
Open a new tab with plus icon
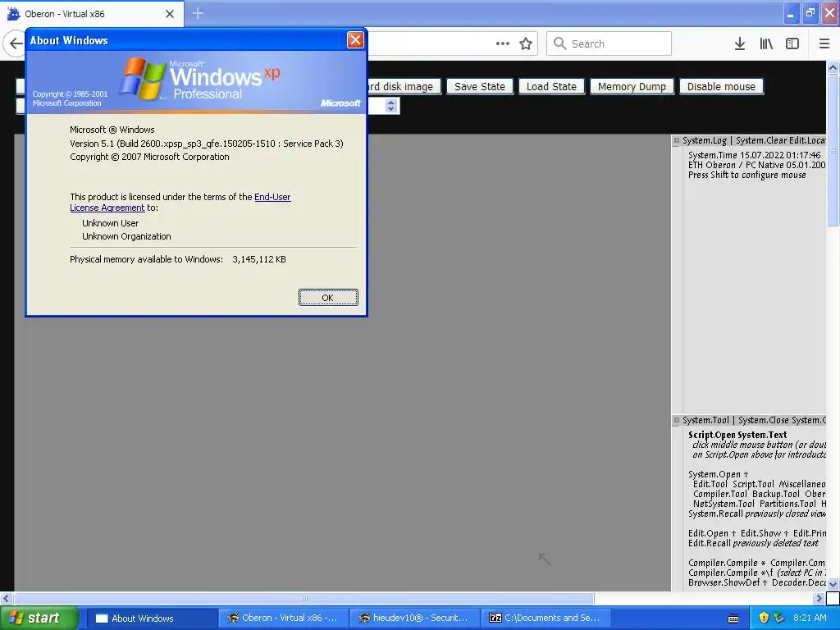click(198, 13)
